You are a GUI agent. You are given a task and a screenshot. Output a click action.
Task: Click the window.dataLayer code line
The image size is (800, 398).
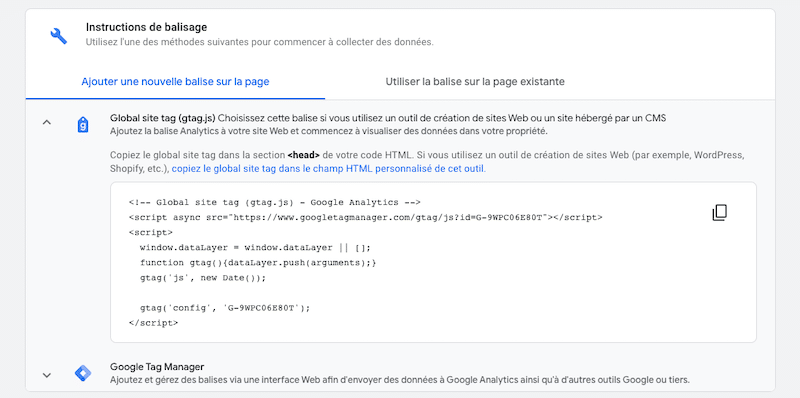tap(255, 247)
